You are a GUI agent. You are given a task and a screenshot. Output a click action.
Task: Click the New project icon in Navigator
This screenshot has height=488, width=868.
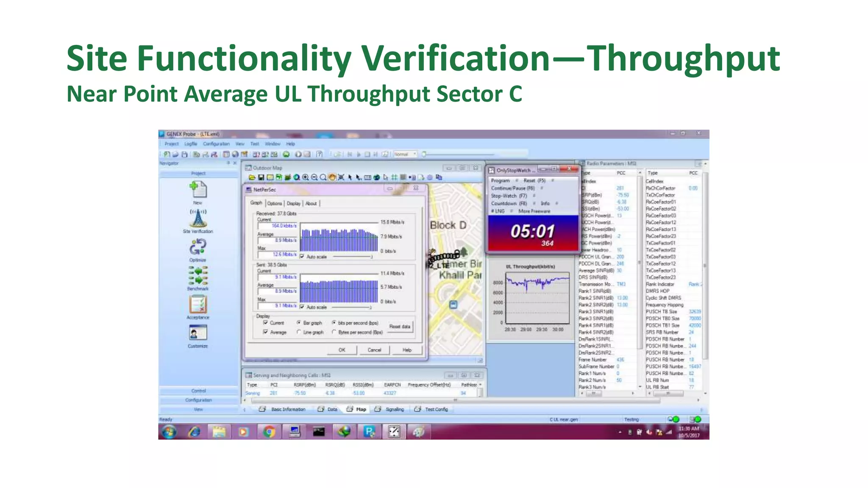(x=198, y=190)
